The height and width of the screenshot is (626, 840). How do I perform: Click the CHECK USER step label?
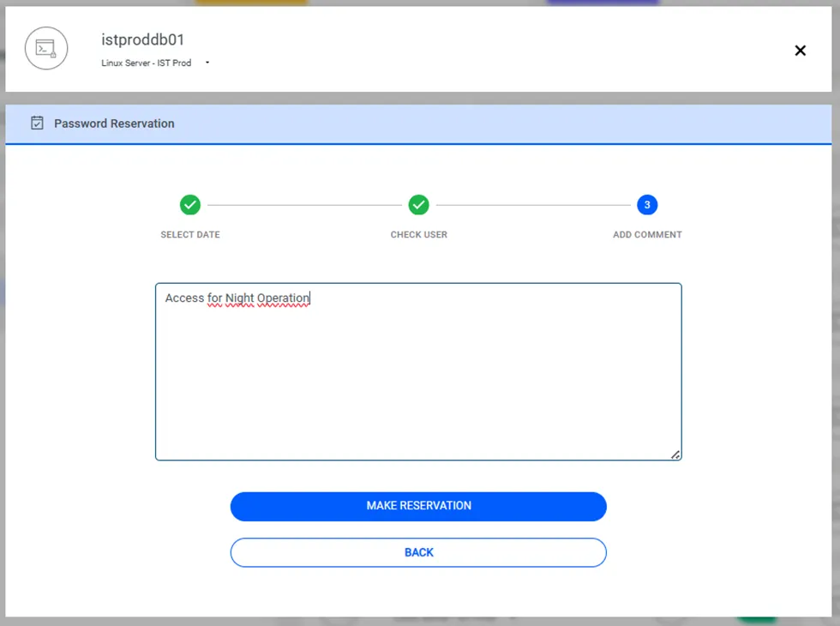tap(418, 235)
